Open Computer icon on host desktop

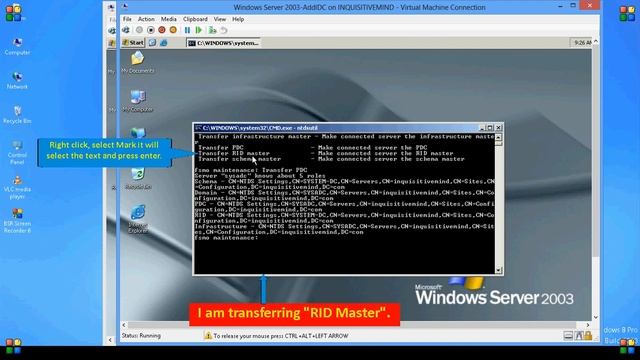(17, 46)
